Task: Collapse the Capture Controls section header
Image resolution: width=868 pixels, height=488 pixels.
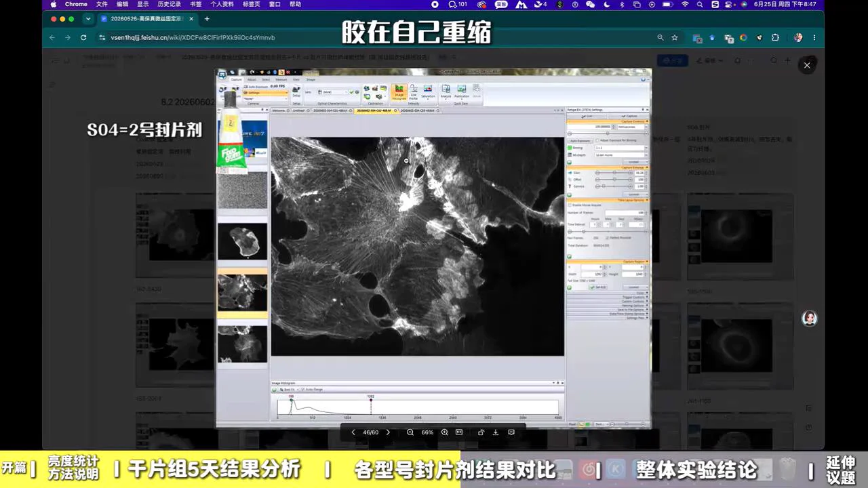Action: click(608, 121)
